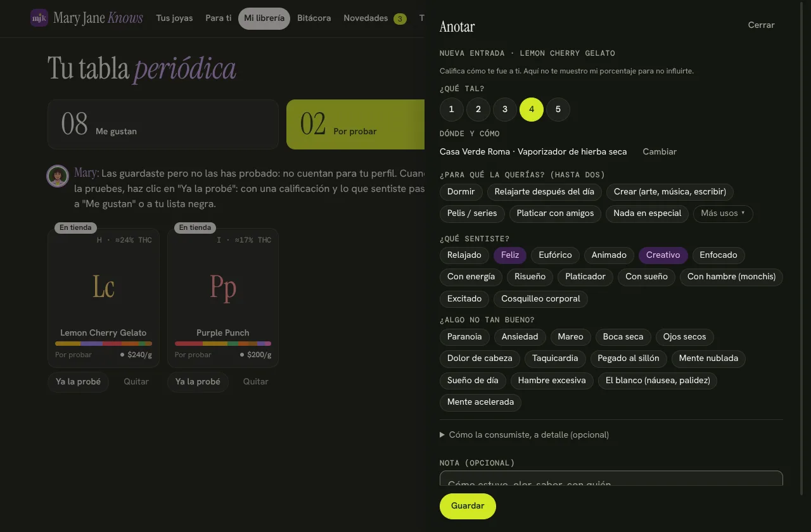Select rating 5 for ¿Qué tal?

click(x=558, y=109)
